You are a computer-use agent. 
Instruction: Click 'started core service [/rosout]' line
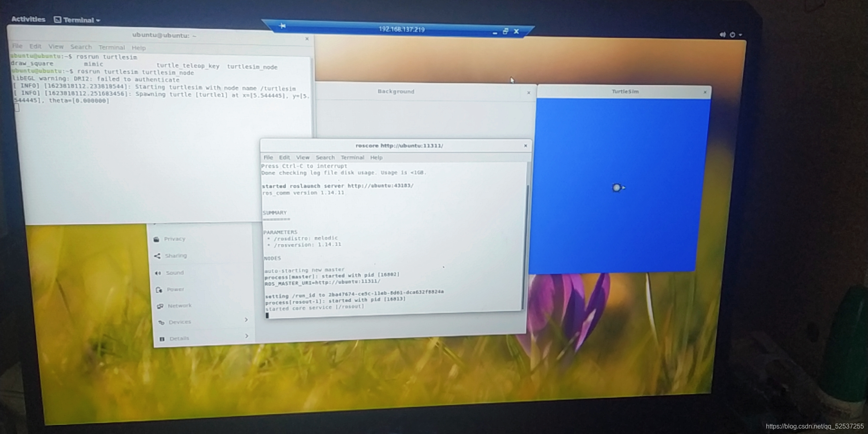315,308
